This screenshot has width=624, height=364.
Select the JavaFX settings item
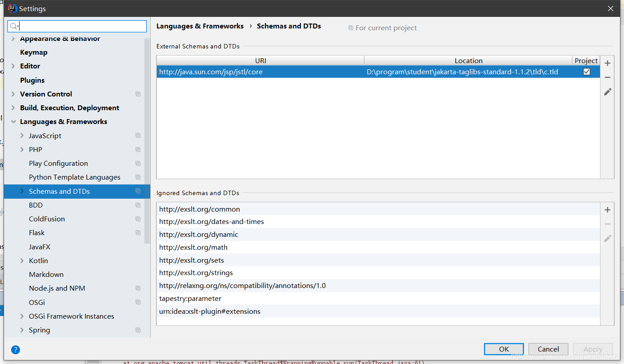(x=40, y=247)
